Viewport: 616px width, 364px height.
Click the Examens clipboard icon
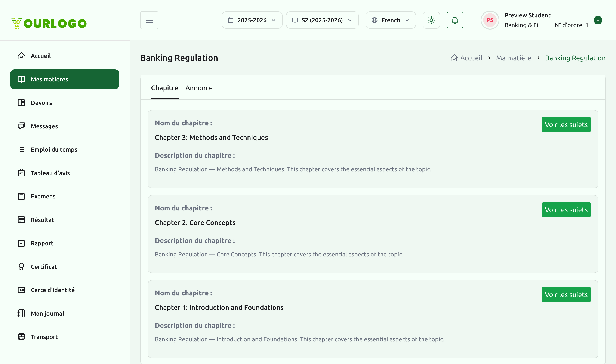[21, 197]
